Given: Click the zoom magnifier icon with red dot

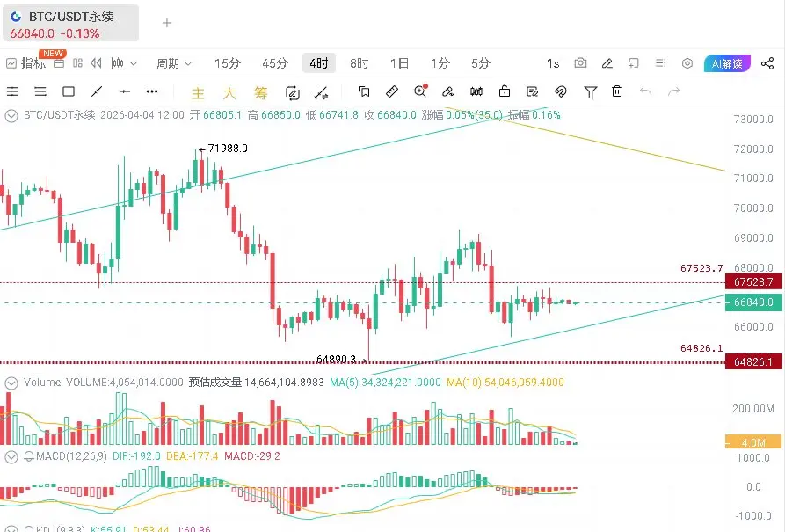Looking at the screenshot, I should coord(420,91).
